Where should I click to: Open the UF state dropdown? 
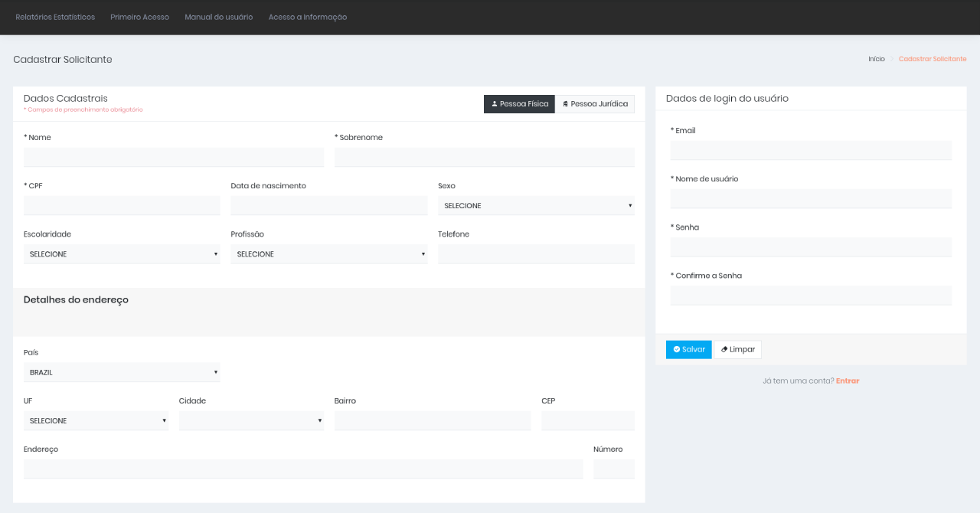point(96,421)
